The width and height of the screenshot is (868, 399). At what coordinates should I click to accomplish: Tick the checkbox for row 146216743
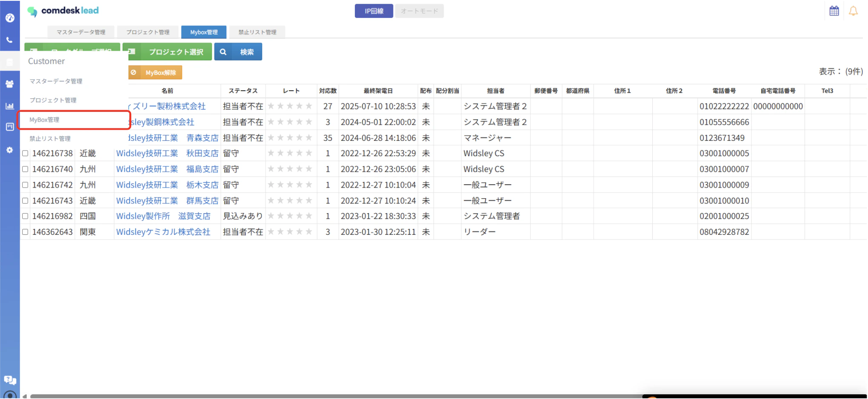click(x=25, y=200)
